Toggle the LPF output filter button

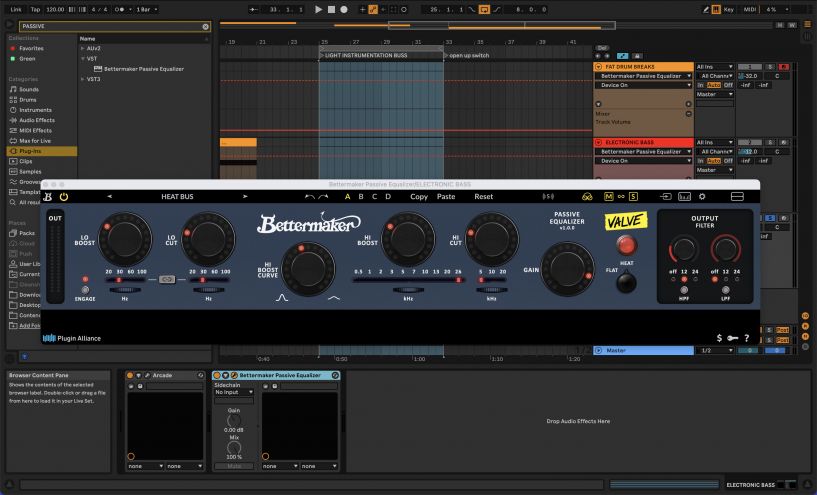(x=725, y=290)
